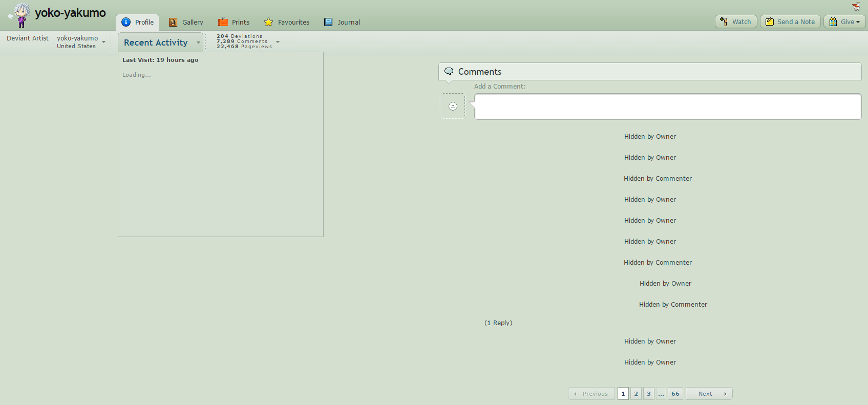Image resolution: width=868 pixels, height=405 pixels.
Task: Click the Next page button
Action: pos(709,394)
